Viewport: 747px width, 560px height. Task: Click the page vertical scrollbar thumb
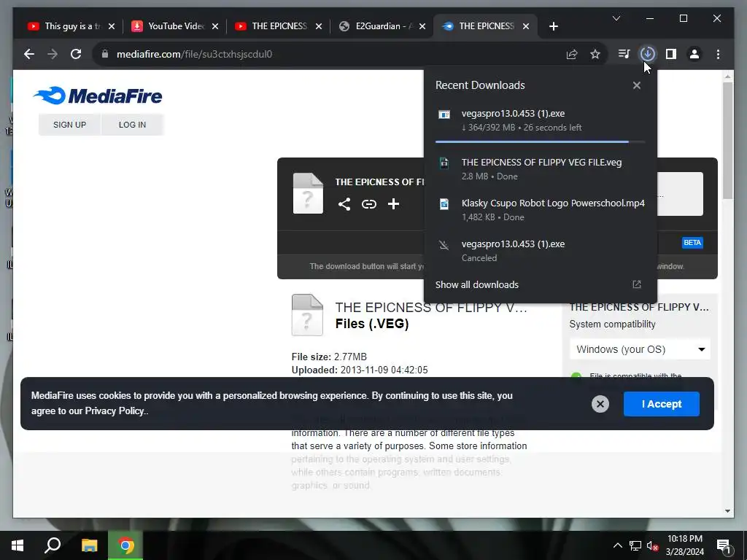[727, 141]
